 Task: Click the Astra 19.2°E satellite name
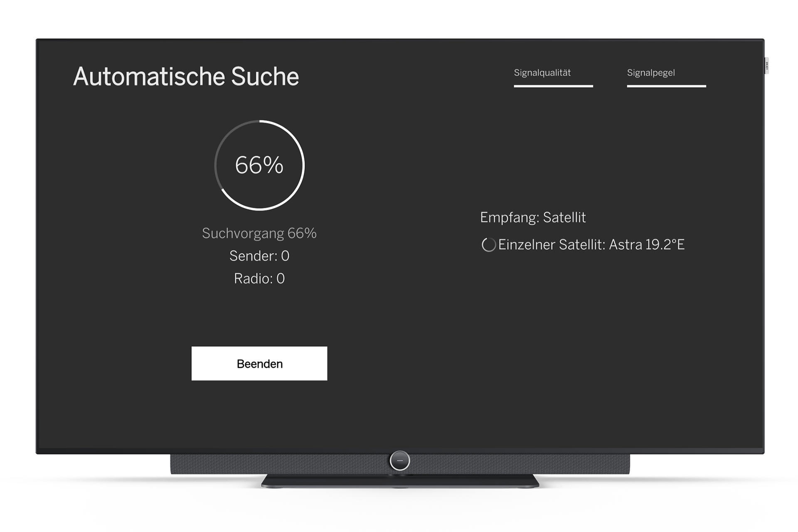[646, 245]
